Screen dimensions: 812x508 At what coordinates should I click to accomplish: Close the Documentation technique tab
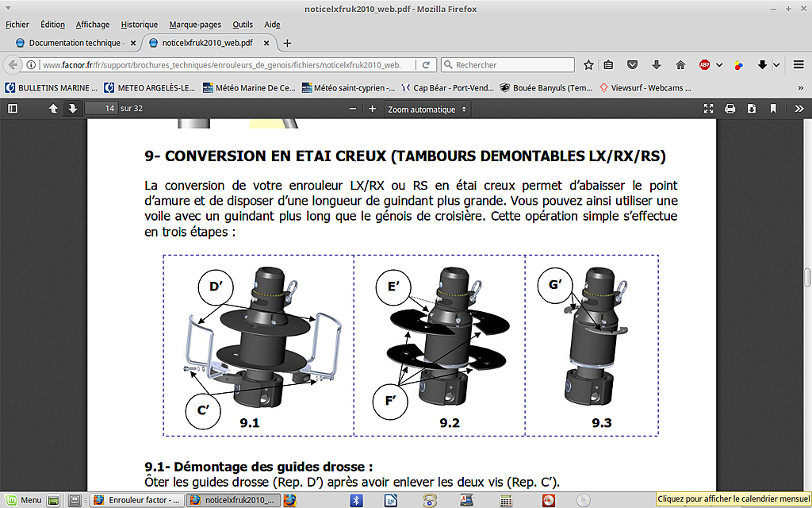pyautogui.click(x=133, y=43)
